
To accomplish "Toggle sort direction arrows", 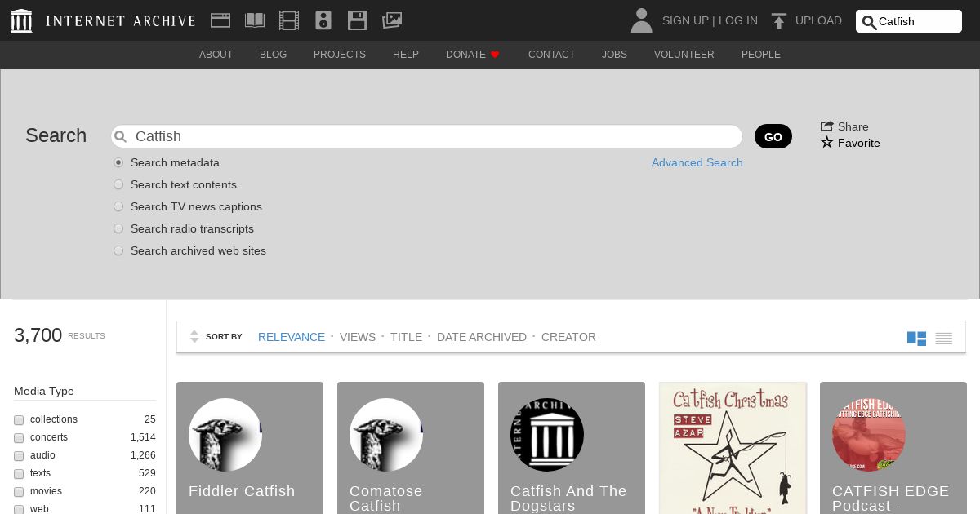I will (194, 336).
